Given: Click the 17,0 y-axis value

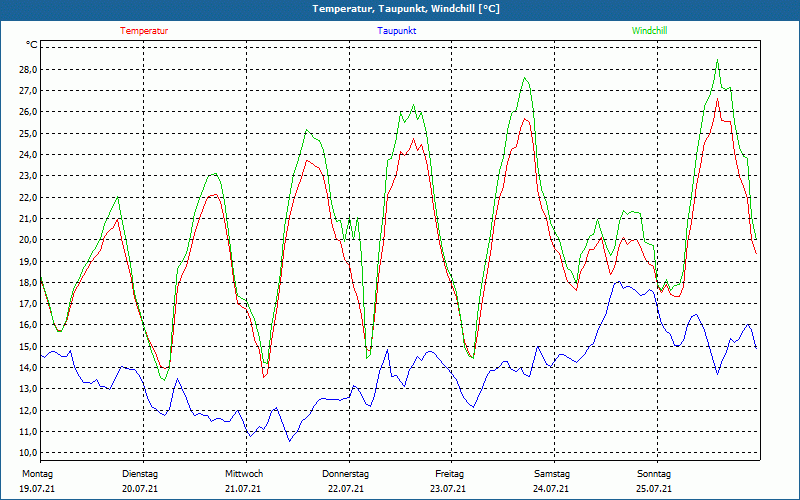Looking at the screenshot, I should tap(28, 304).
